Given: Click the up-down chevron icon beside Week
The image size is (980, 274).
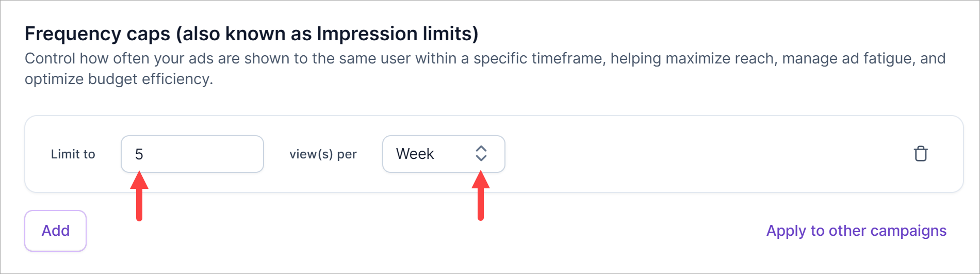Looking at the screenshot, I should click(481, 153).
